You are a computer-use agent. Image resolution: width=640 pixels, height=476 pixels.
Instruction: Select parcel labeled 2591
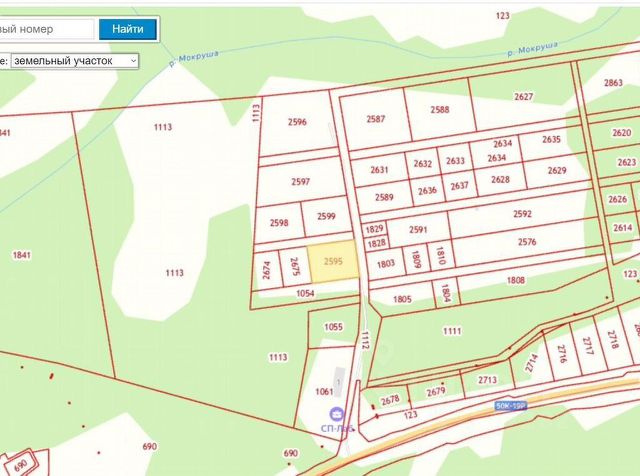[418, 229]
